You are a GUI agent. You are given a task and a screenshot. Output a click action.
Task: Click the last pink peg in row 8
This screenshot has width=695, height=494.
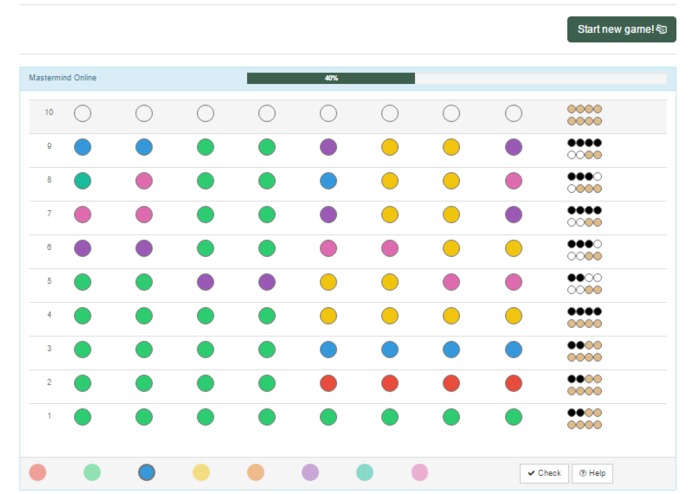(x=513, y=181)
